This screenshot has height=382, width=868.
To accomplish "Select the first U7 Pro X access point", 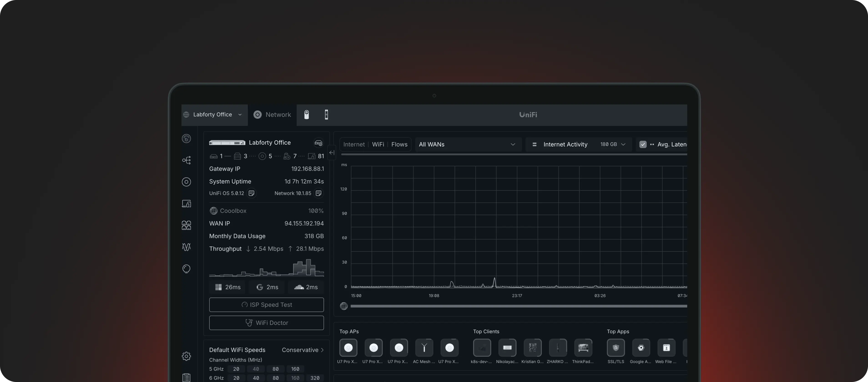I will pos(348,348).
